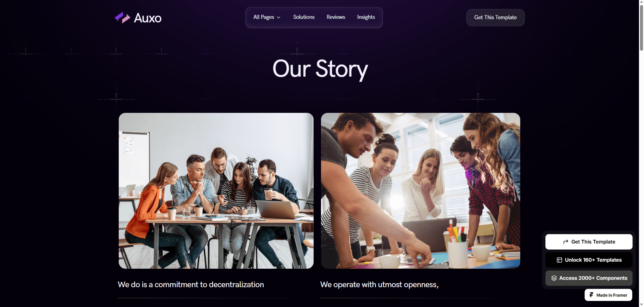The image size is (644, 307).
Task: Click the scrollbar down arrow
Action: click(641, 304)
